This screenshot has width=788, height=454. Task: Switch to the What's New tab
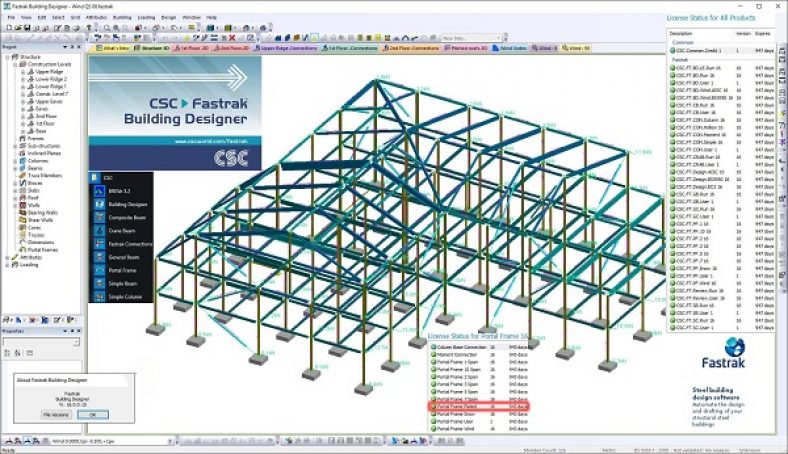112,48
